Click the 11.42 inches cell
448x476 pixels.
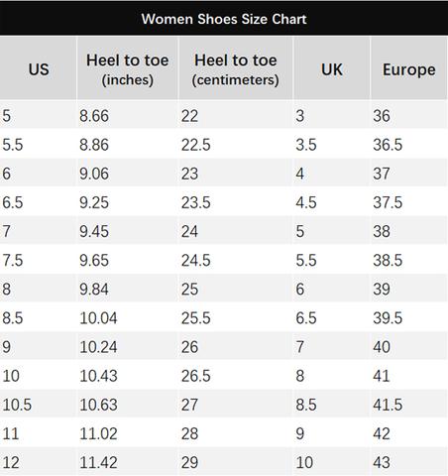(x=128, y=462)
